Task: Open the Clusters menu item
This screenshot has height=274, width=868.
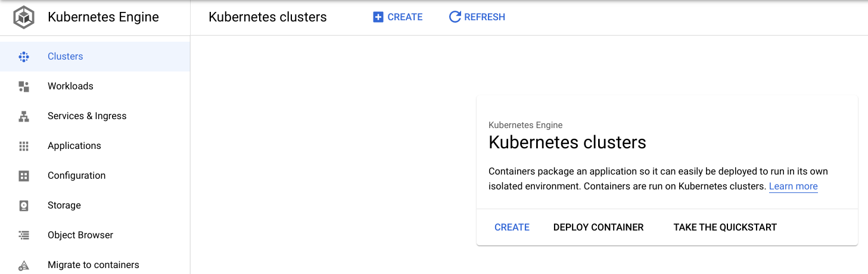Action: [x=95, y=57]
